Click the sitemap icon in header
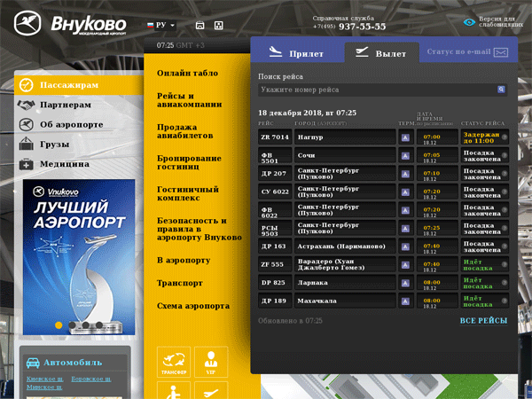This screenshot has height=399, width=532. 218,25
